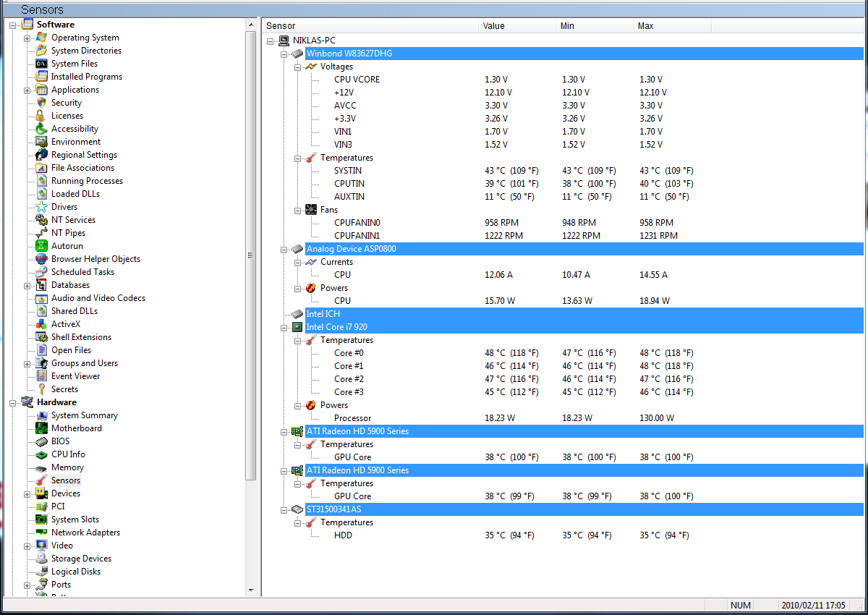Click the sidebar scroll up arrow
This screenshot has width=868, height=615.
251,25
